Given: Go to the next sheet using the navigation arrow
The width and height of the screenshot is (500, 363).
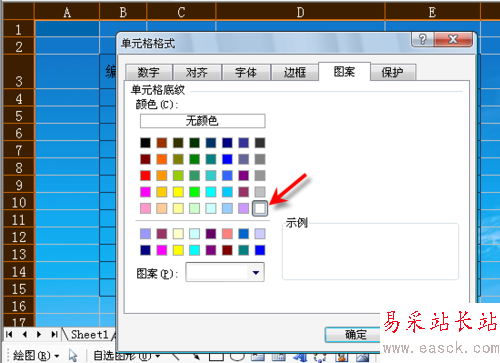Looking at the screenshot, I should [x=39, y=334].
